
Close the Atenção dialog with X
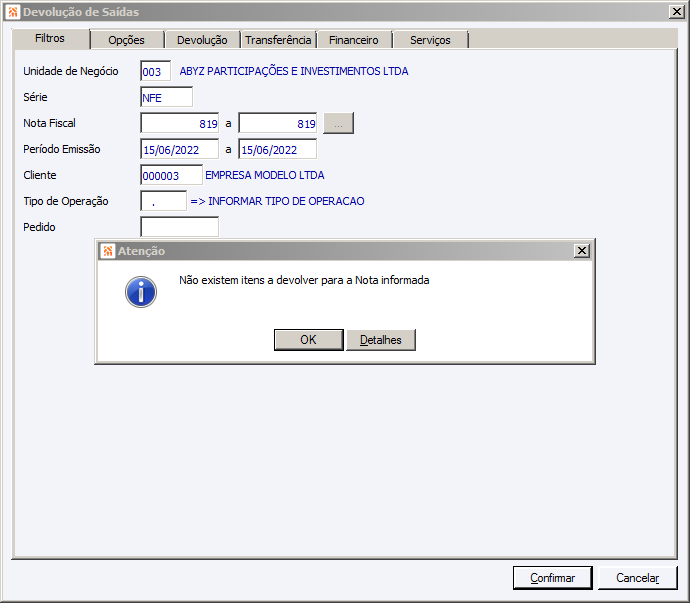coord(581,251)
